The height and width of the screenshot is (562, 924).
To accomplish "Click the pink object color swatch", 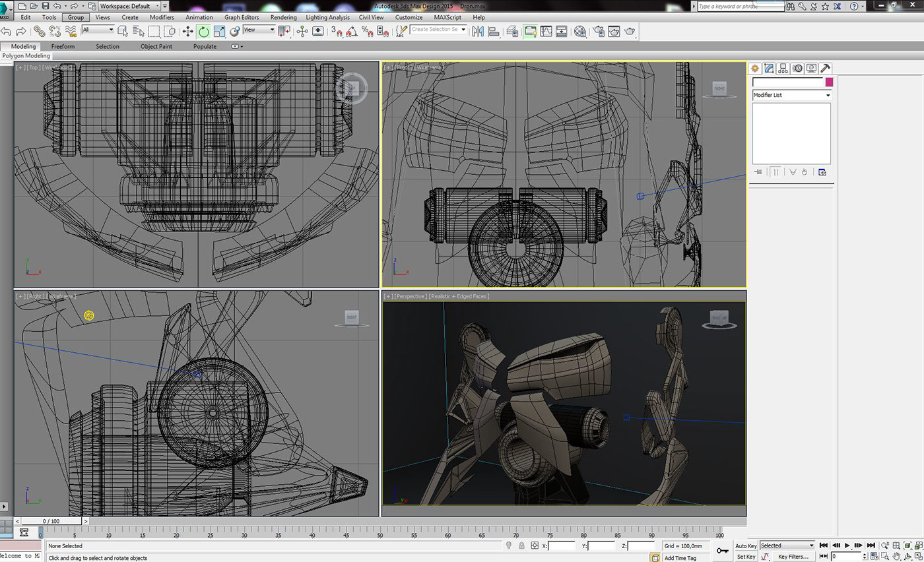I will pyautogui.click(x=829, y=82).
